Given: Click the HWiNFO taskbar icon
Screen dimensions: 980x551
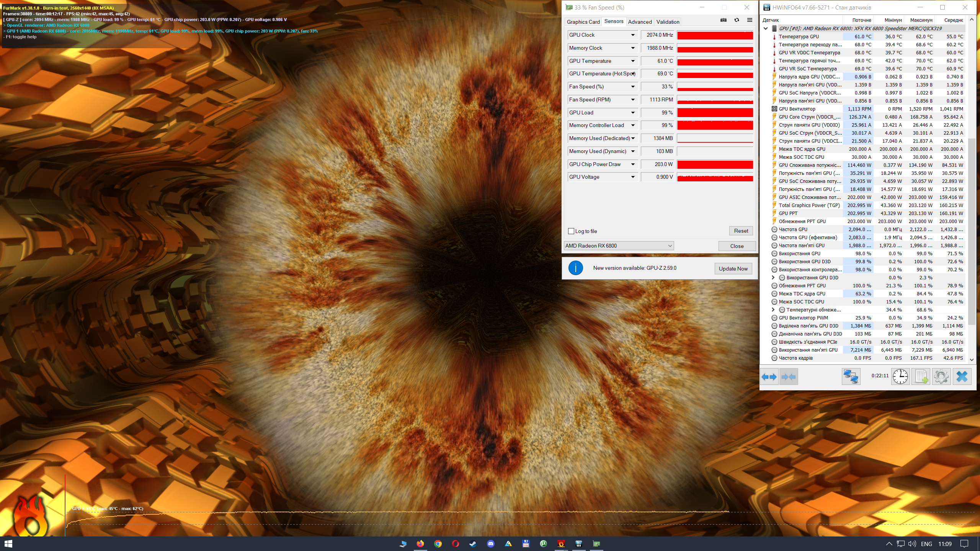Looking at the screenshot, I should pyautogui.click(x=579, y=544).
